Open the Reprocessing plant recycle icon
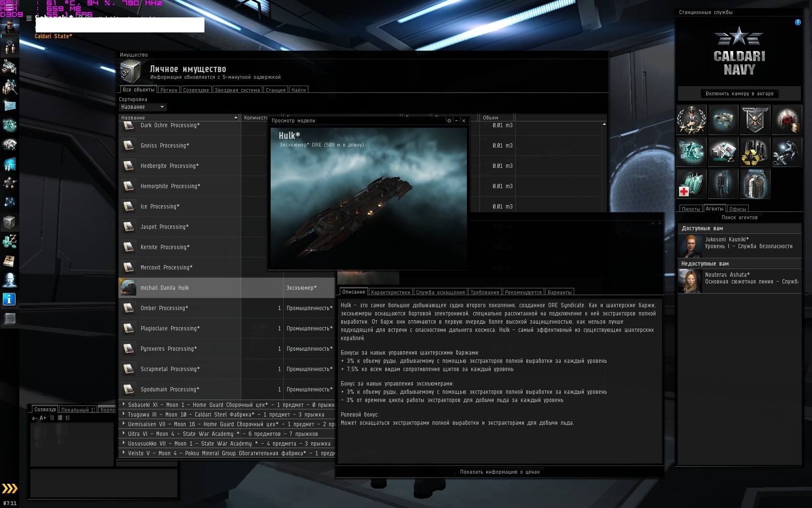This screenshot has height=508, width=812. [754, 152]
